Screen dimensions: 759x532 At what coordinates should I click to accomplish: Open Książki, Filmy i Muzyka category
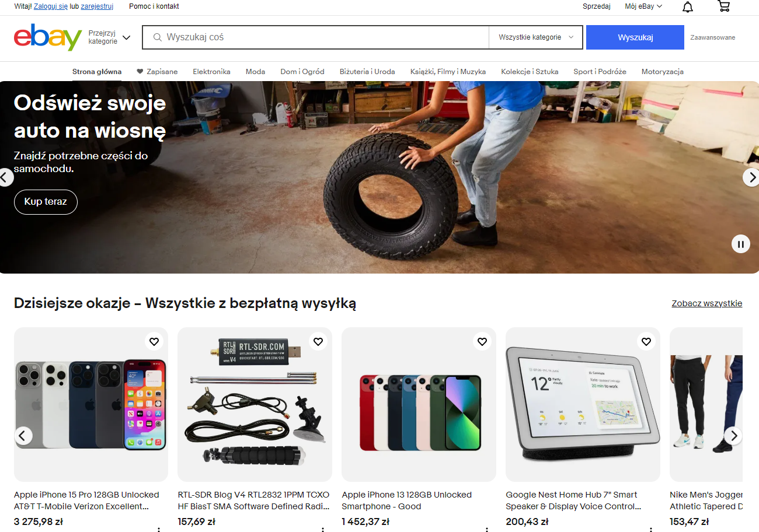point(448,72)
